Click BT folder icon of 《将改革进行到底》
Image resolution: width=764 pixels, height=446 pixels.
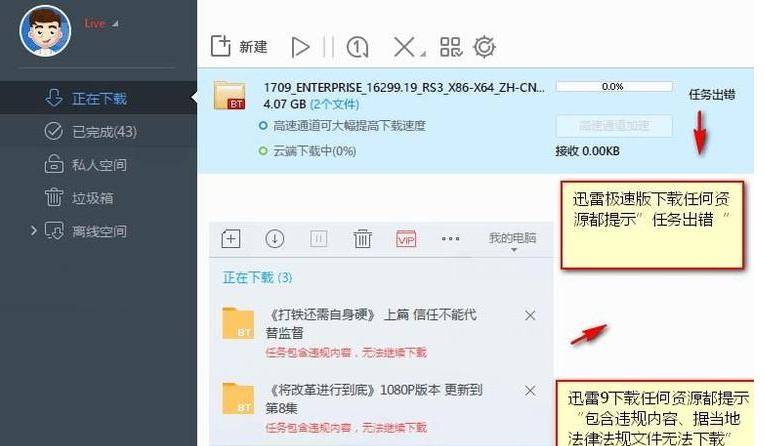pyautogui.click(x=238, y=399)
